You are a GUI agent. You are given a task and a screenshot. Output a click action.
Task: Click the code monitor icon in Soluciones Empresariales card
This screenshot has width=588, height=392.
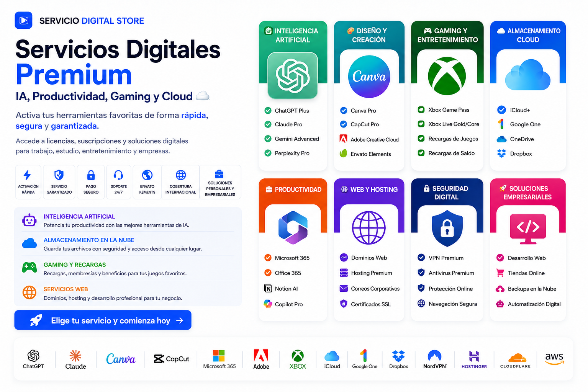(x=528, y=229)
